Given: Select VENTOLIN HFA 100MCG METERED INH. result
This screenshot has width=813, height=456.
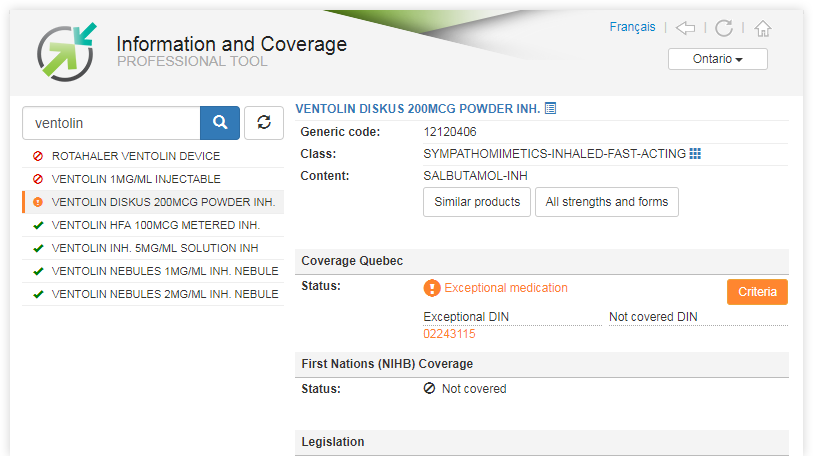Looking at the screenshot, I should [153, 225].
